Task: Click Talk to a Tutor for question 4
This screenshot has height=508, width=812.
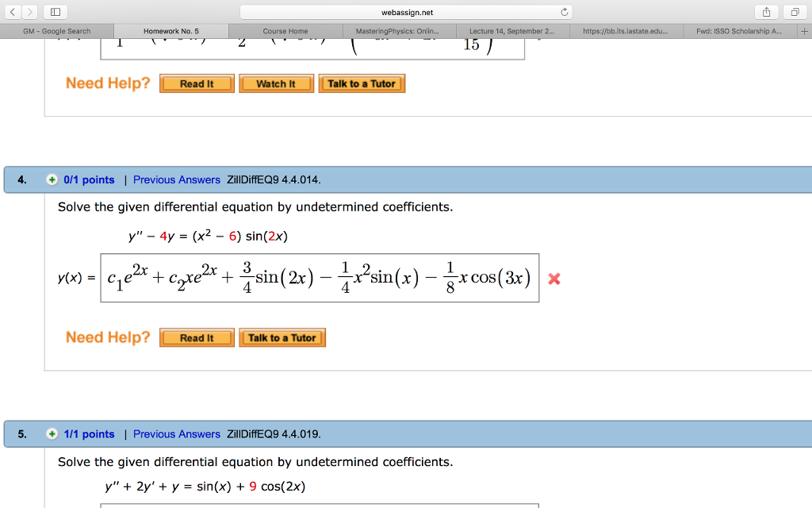Action: point(282,337)
